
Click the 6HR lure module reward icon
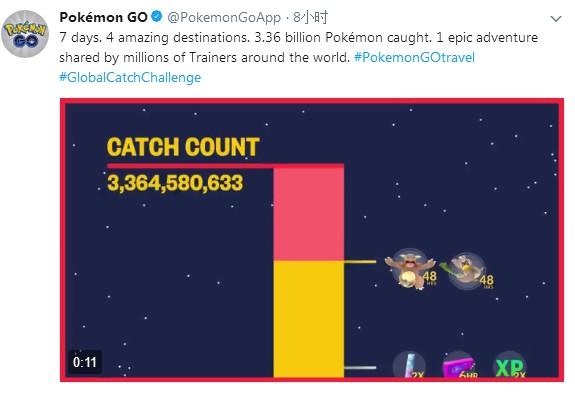click(460, 365)
